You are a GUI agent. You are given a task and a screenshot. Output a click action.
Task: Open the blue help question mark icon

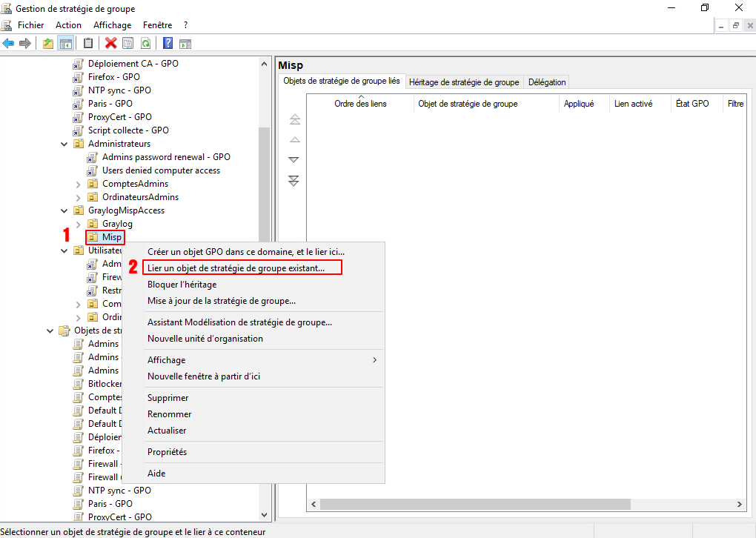click(x=168, y=43)
